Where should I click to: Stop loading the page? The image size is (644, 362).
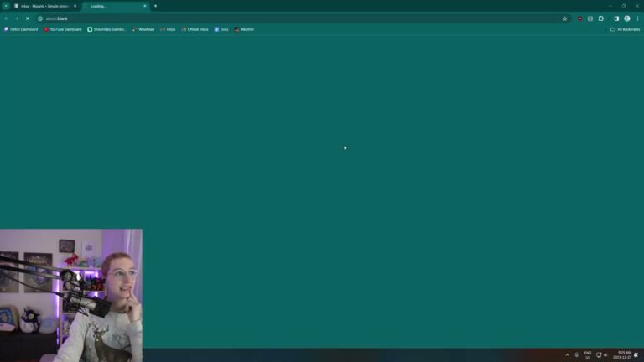point(27,18)
